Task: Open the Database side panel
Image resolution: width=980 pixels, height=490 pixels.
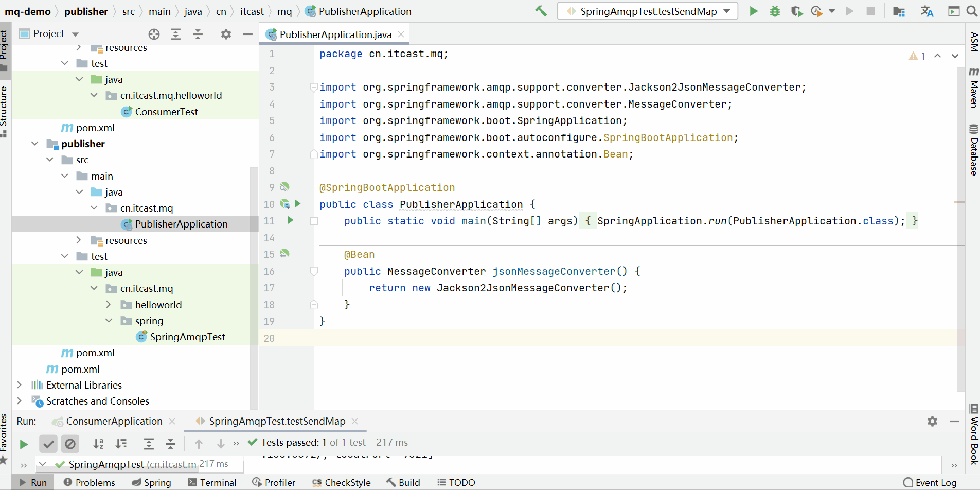Action: [974, 150]
